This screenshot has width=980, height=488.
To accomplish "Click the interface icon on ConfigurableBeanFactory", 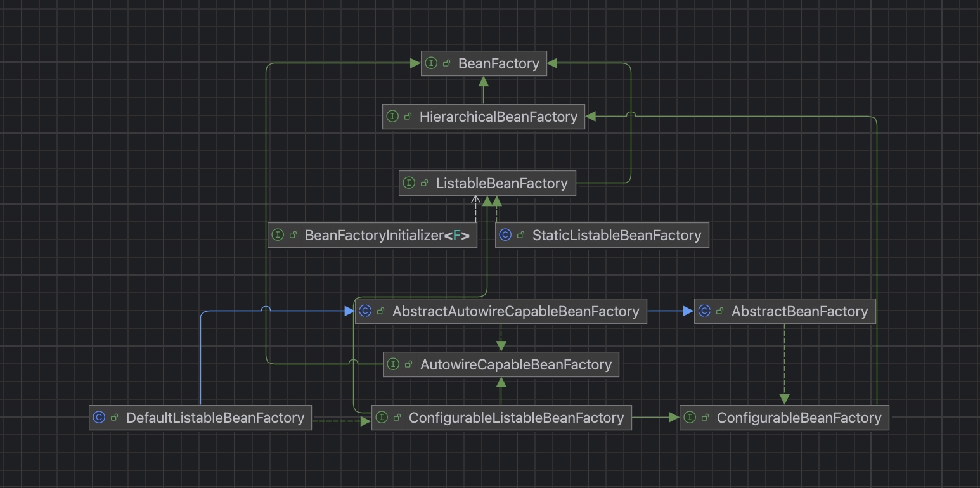I will [x=690, y=417].
